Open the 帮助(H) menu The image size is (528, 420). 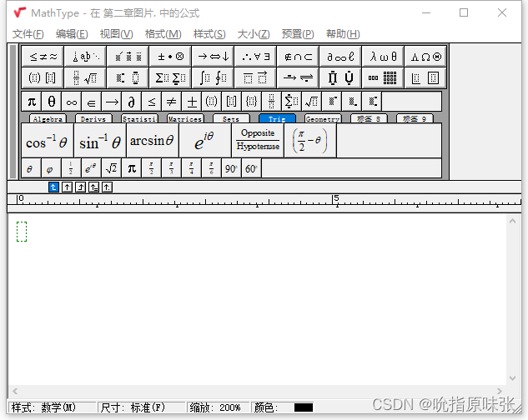(343, 34)
